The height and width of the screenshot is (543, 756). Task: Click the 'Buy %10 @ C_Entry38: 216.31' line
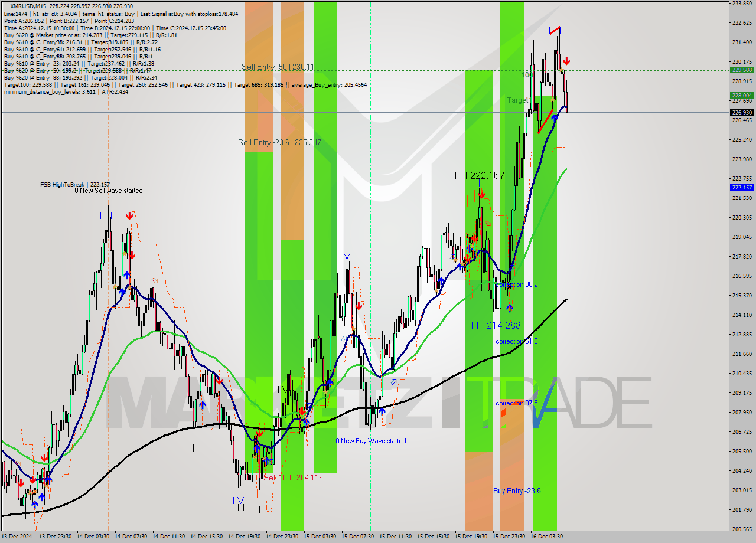pyautogui.click(x=80, y=42)
